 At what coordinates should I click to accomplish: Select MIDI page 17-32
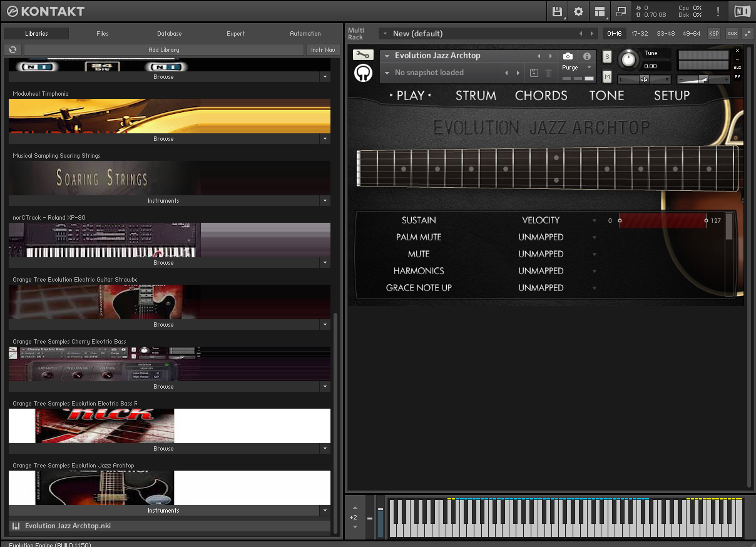(x=640, y=34)
